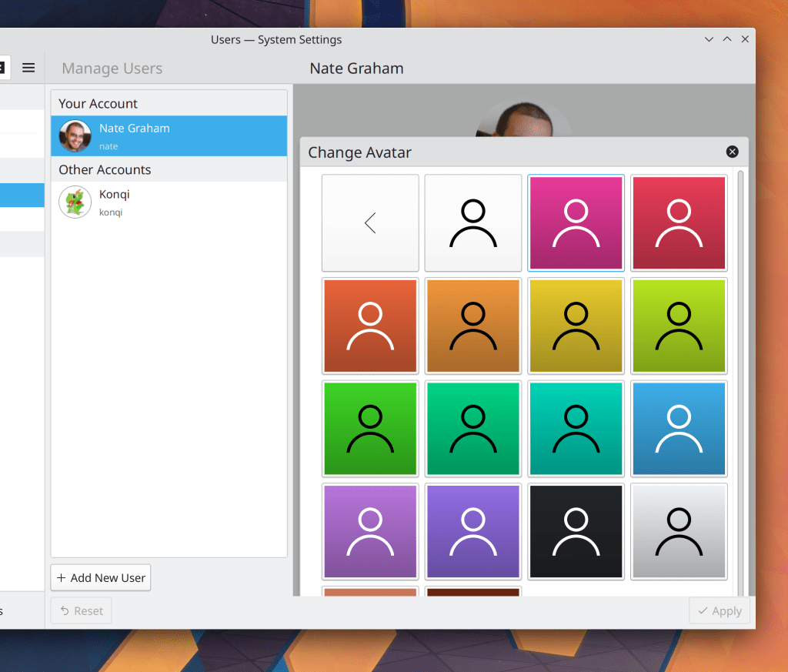
Task: Select the plain white user silhouette avatar
Action: coord(472,222)
